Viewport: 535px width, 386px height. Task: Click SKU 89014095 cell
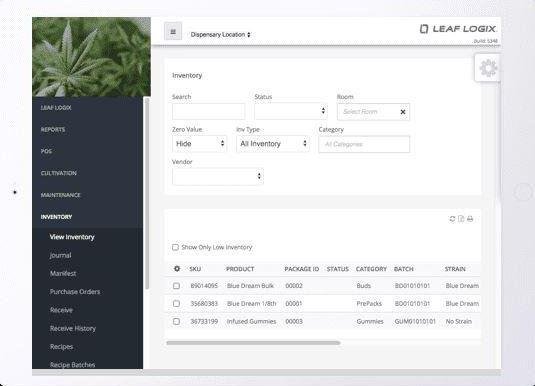(204, 286)
